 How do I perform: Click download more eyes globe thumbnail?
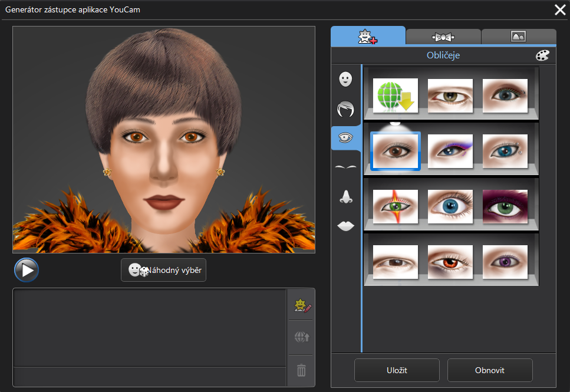pos(396,95)
